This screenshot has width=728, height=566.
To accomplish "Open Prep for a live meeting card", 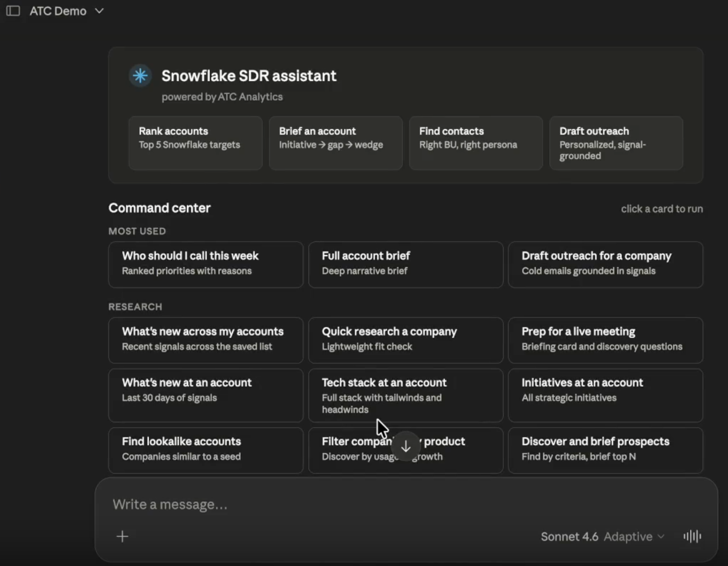I will [605, 340].
